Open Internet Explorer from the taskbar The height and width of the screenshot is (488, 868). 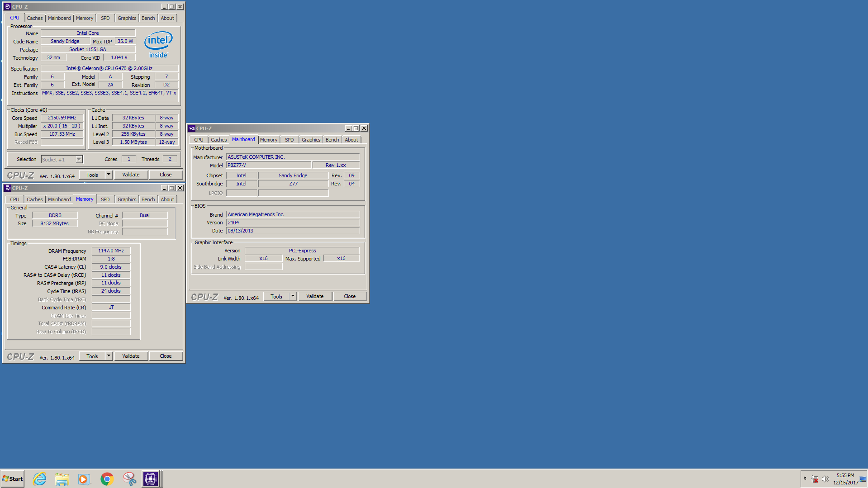tap(40, 479)
